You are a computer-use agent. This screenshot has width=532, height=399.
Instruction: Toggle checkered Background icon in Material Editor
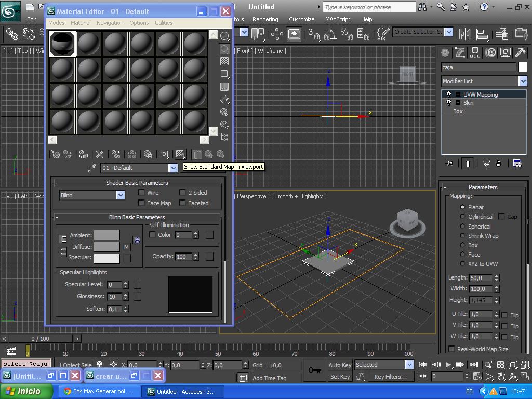(224, 61)
